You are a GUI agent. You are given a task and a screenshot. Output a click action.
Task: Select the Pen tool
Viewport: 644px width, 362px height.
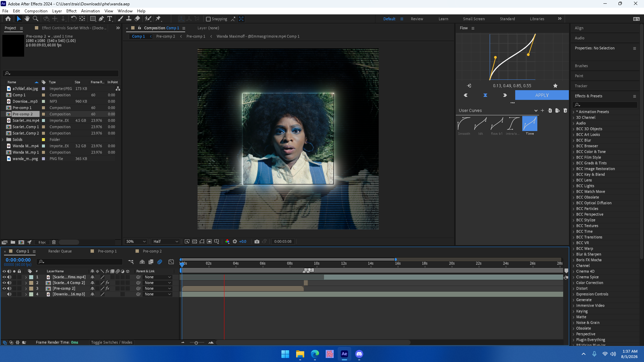click(101, 19)
